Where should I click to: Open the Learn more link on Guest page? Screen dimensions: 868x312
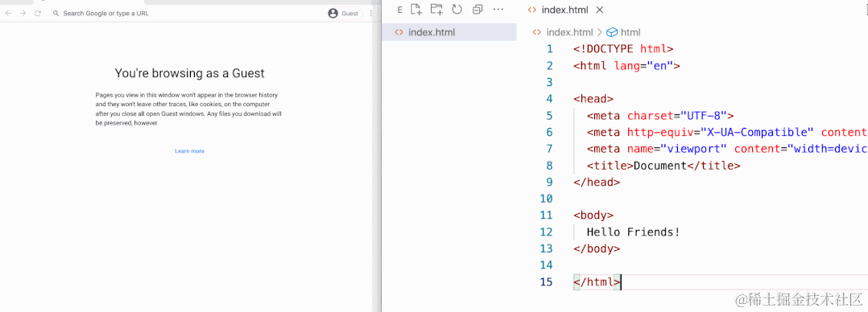(189, 151)
